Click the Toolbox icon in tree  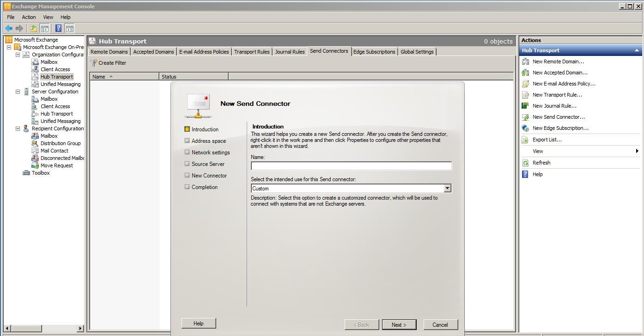click(26, 173)
